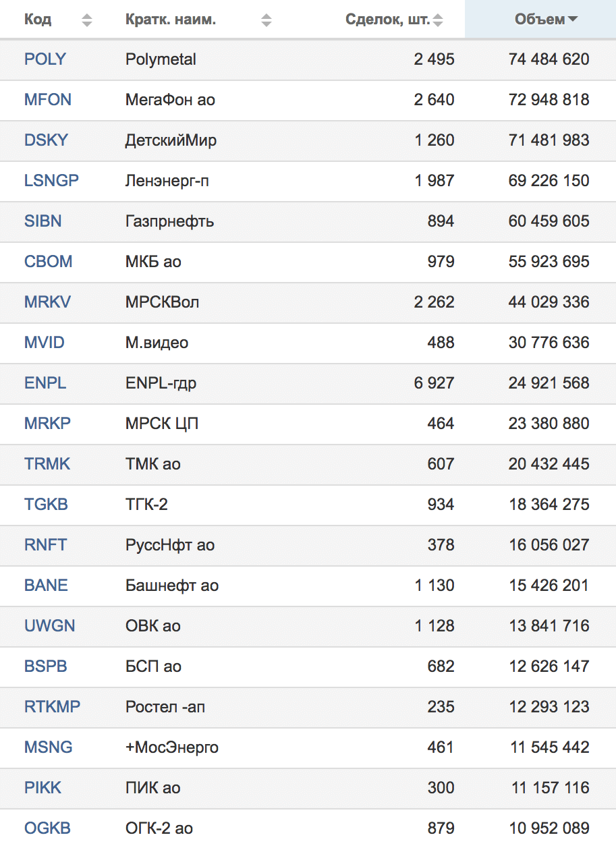616x852 pixels.
Task: Click sort arrows icon beside Сделок, шт.
Action: 438,20
